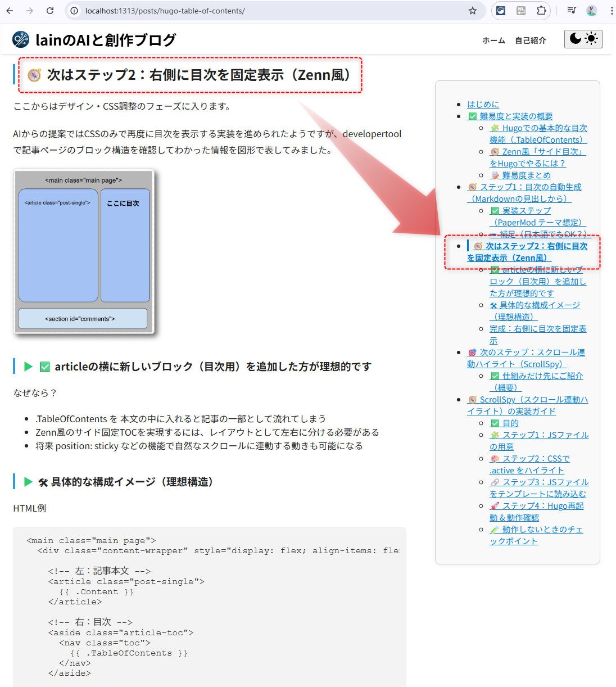Click the browser back arrow
The width and height of the screenshot is (616, 687).
(x=10, y=11)
